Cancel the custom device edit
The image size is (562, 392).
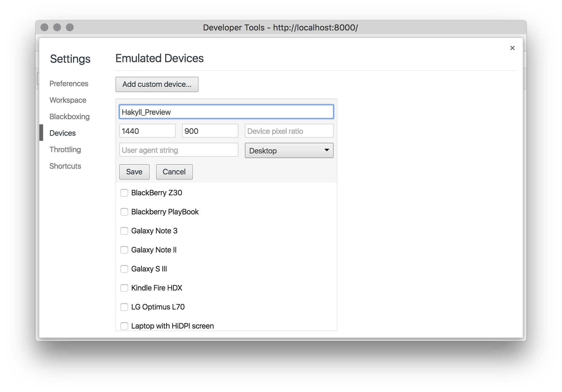click(x=174, y=172)
